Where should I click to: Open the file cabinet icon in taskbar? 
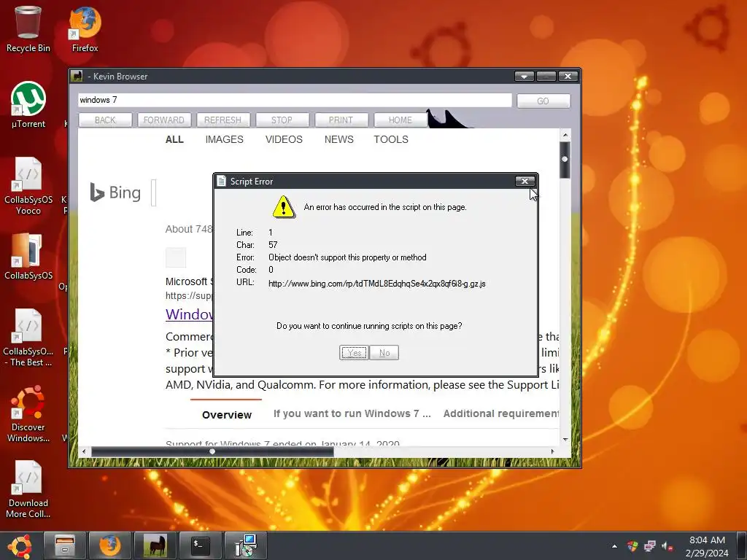pos(65,545)
